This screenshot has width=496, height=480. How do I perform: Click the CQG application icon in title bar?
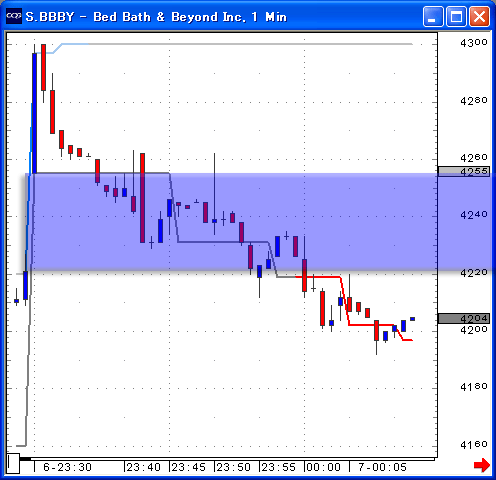point(14,16)
